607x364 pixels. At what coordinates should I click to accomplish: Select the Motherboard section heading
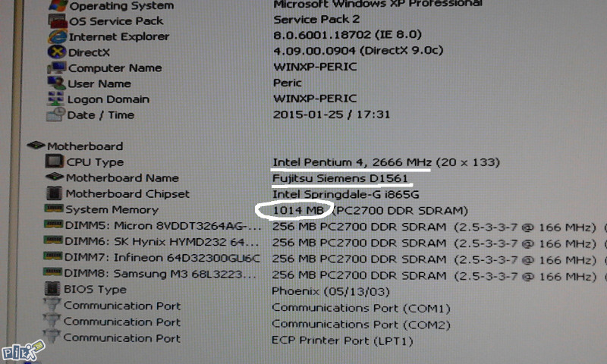coord(85,146)
